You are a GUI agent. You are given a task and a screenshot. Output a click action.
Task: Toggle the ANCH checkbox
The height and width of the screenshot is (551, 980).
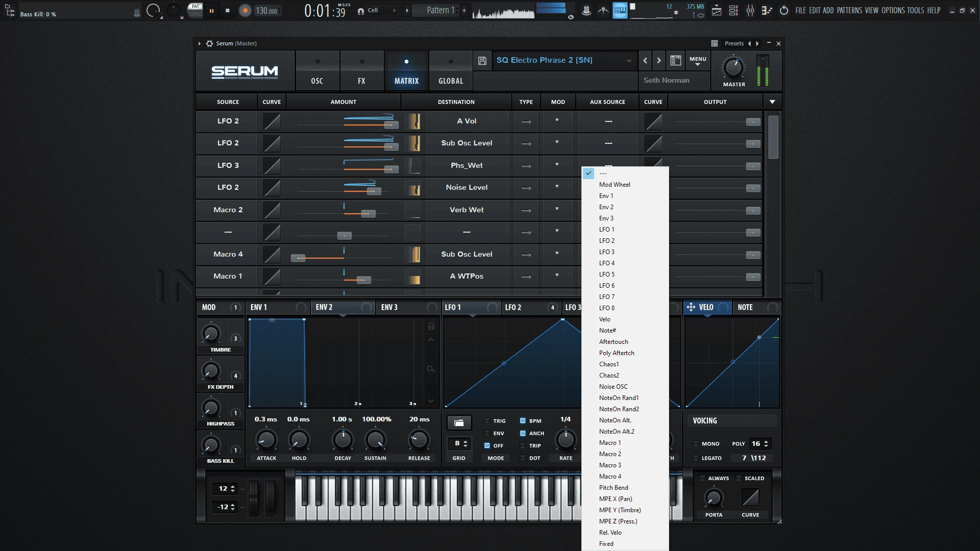[x=523, y=433]
